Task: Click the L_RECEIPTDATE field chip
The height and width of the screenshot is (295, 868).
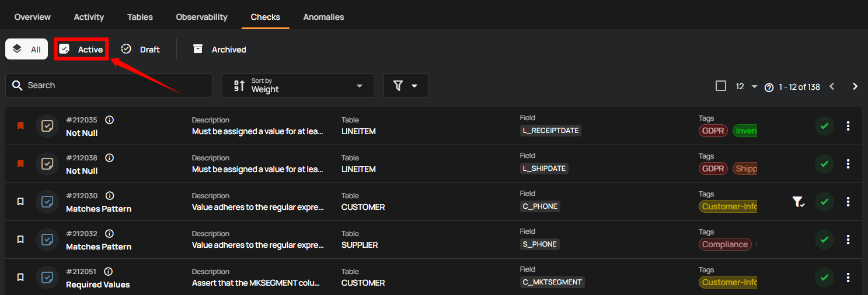Action: pyautogui.click(x=550, y=131)
